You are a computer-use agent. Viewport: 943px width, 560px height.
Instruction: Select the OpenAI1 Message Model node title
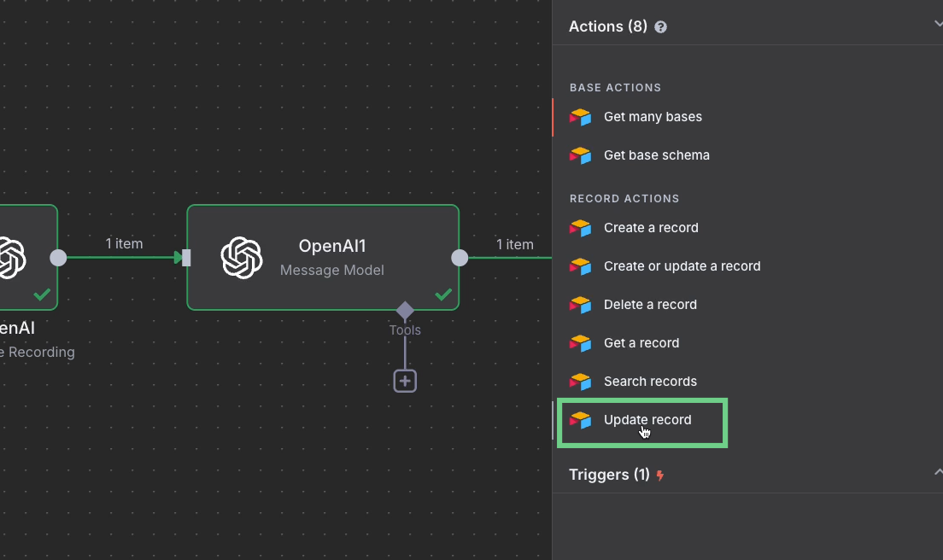click(x=332, y=247)
